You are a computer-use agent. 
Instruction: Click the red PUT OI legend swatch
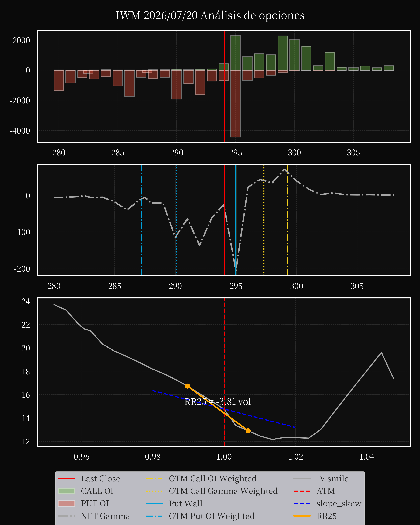coord(66,504)
